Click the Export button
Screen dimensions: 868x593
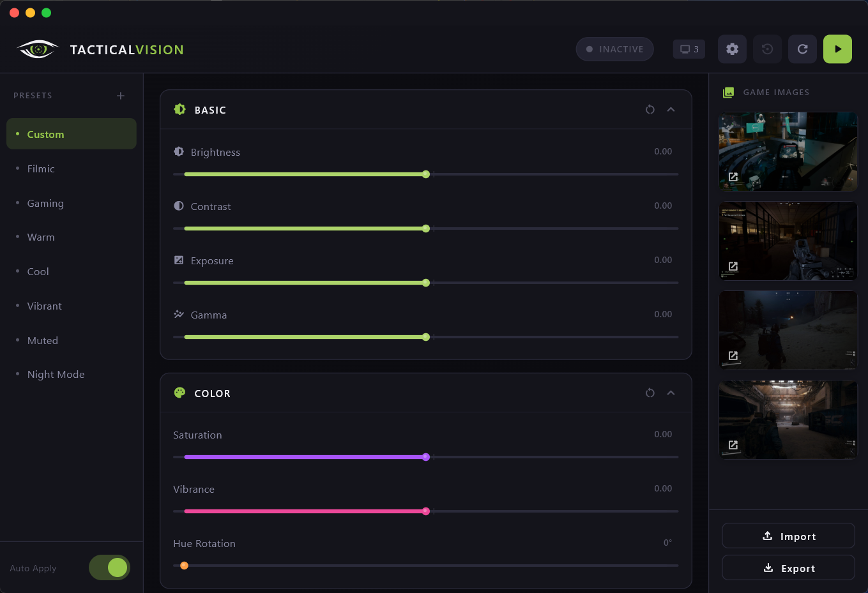point(788,567)
